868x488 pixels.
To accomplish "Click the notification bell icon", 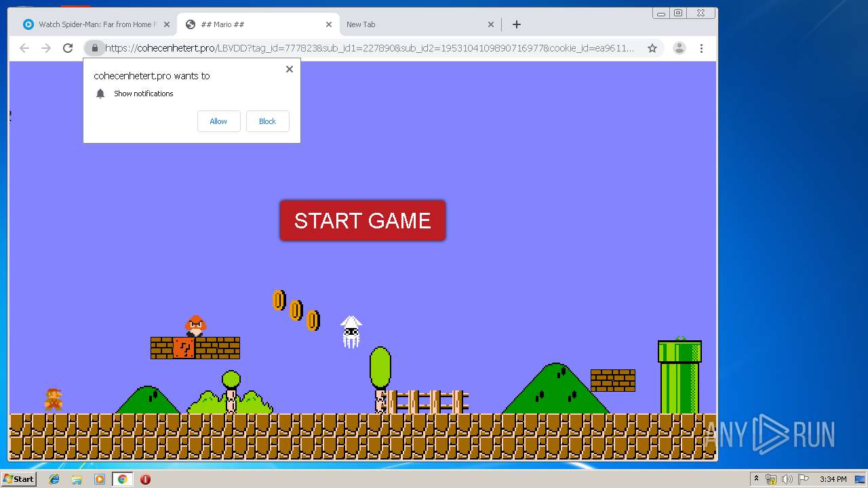I will click(x=100, y=94).
